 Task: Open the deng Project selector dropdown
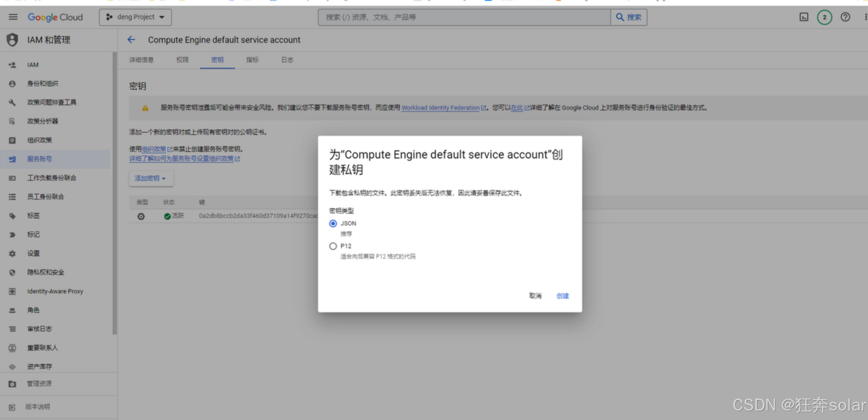pyautogui.click(x=135, y=17)
